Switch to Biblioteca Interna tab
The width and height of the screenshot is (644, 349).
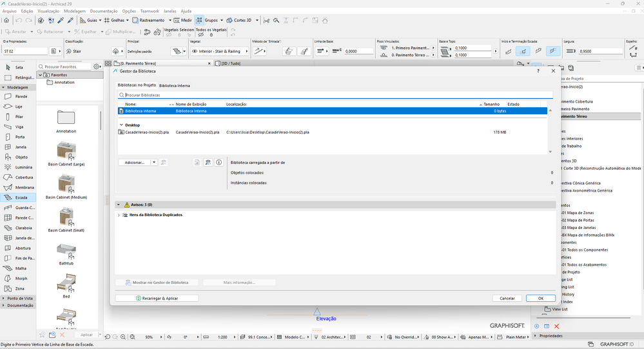(175, 86)
